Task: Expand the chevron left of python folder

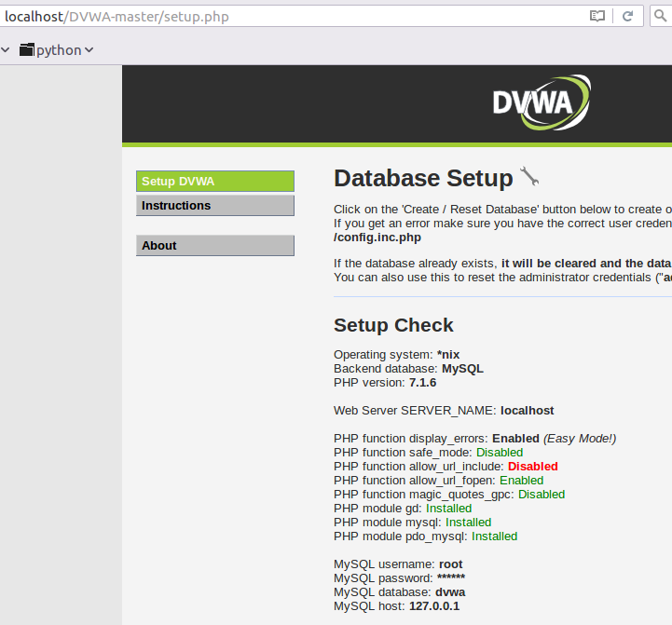Action: 6,50
